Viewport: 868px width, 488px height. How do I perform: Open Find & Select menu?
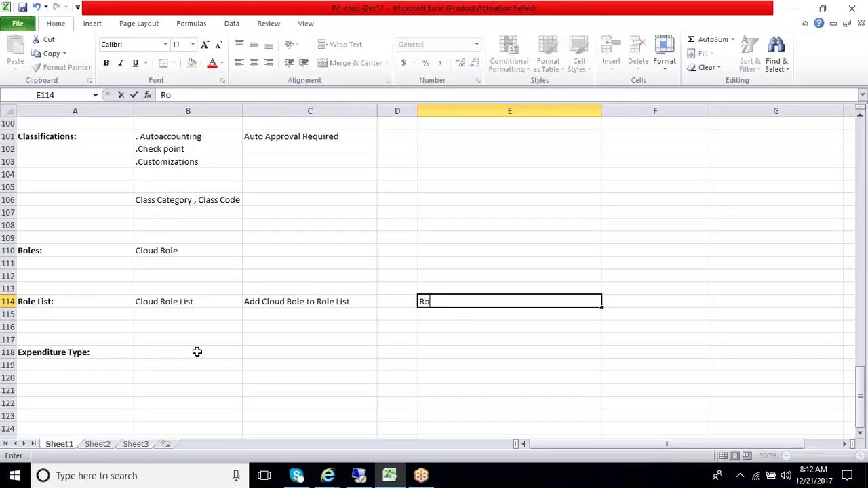[x=776, y=54]
